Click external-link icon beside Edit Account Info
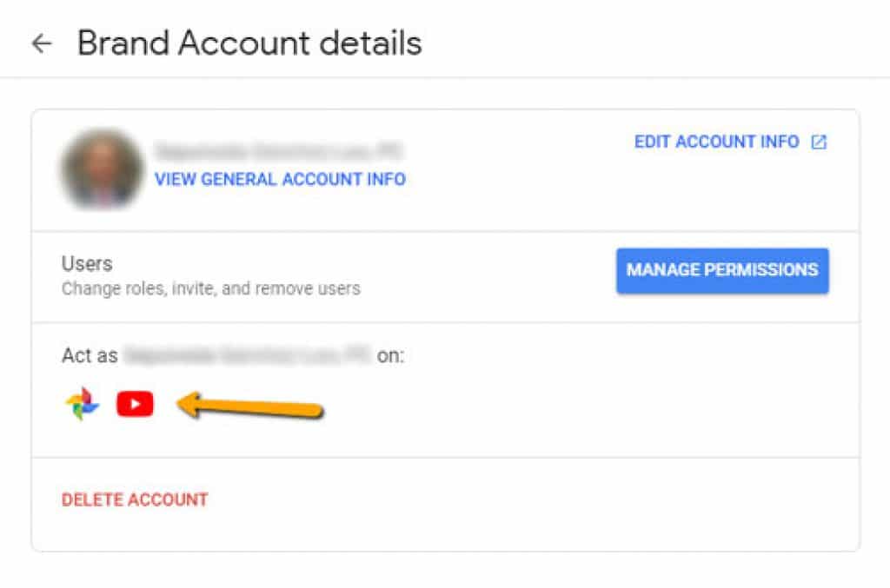 point(819,142)
